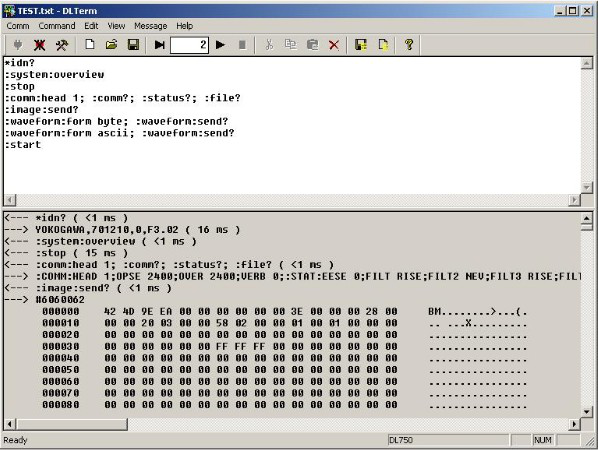This screenshot has height=450, width=598.
Task: Click the yellow question mark help icon
Action: [409, 45]
